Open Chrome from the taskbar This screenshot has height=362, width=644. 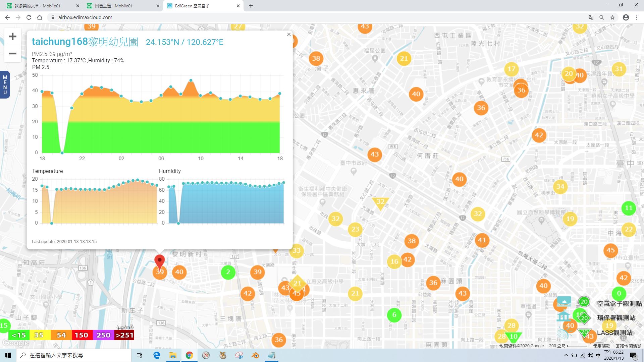(189, 355)
